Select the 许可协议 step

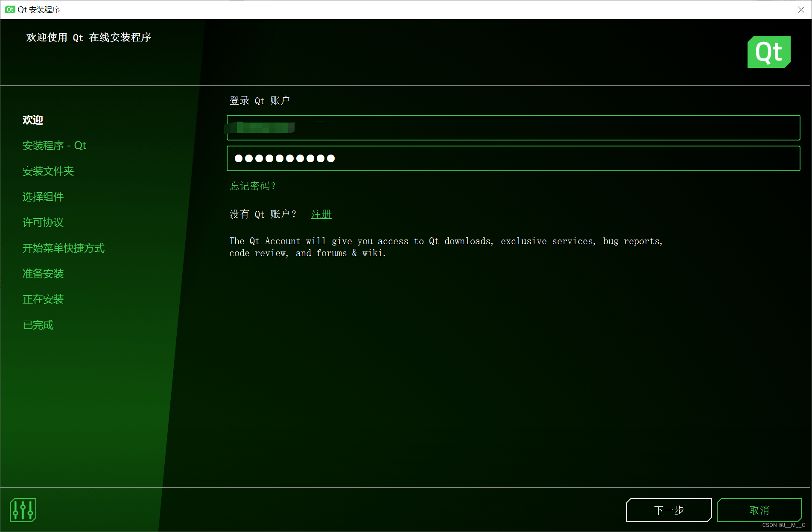tap(43, 222)
